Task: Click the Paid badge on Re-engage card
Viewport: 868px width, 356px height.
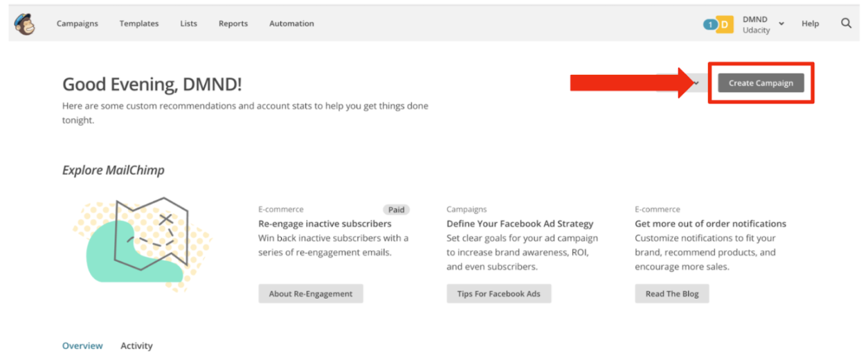Action: coord(396,209)
